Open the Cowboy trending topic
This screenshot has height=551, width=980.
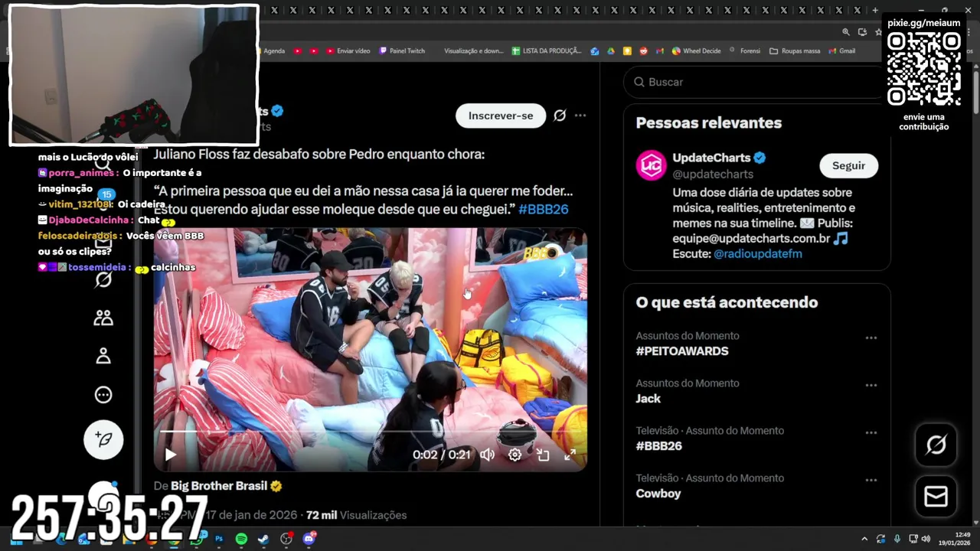(658, 494)
